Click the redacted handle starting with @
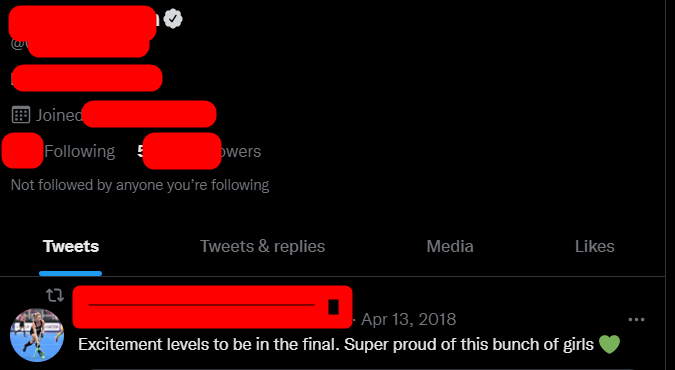The height and width of the screenshot is (370, 675). pyautogui.click(x=80, y=44)
